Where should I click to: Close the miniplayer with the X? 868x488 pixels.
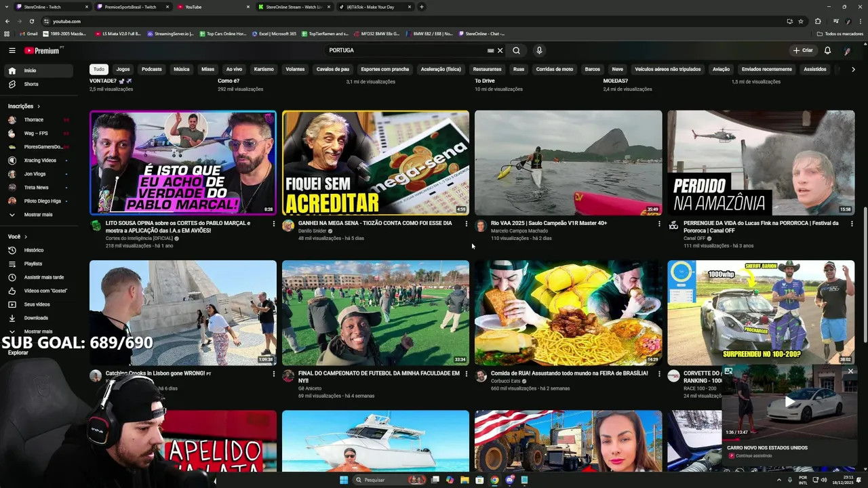point(850,371)
